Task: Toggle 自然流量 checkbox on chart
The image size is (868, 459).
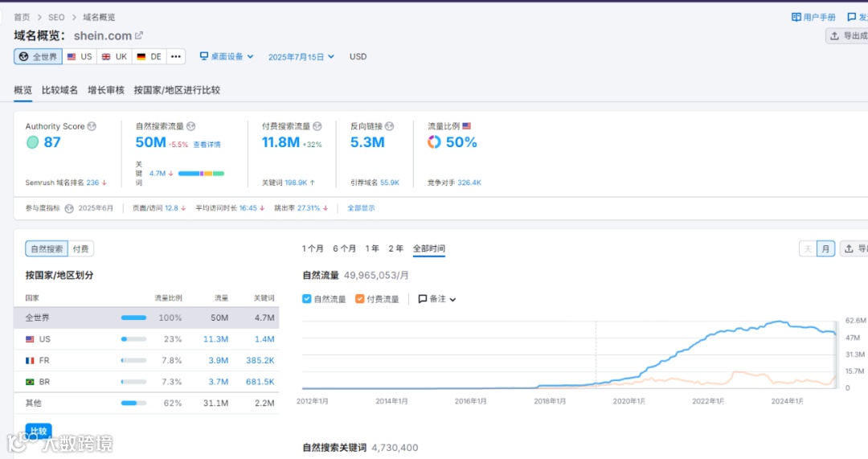Action: pyautogui.click(x=307, y=299)
